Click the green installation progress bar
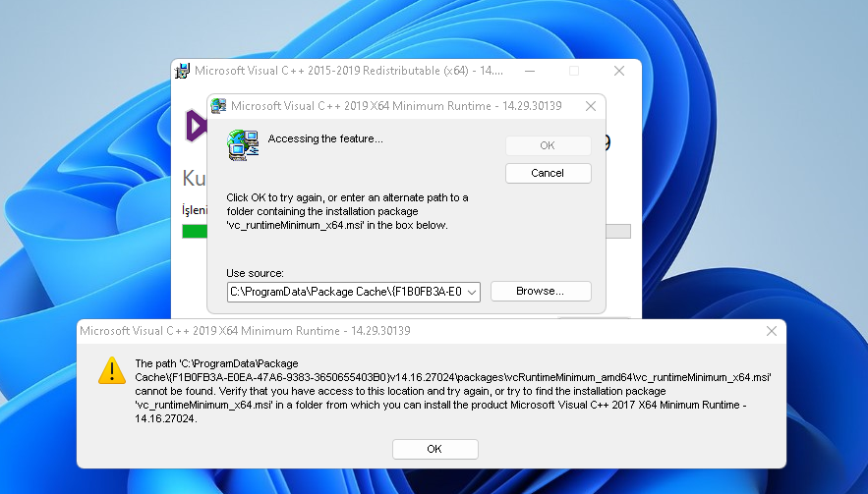This screenshot has width=868, height=494. pyautogui.click(x=195, y=231)
